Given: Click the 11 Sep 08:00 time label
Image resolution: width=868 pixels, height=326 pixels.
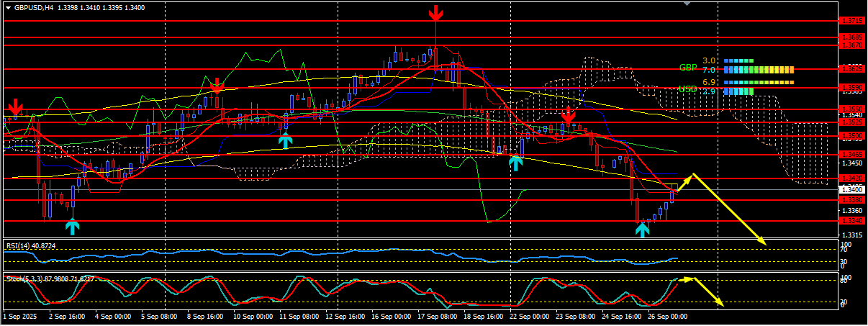Looking at the screenshot, I should pyautogui.click(x=298, y=316).
